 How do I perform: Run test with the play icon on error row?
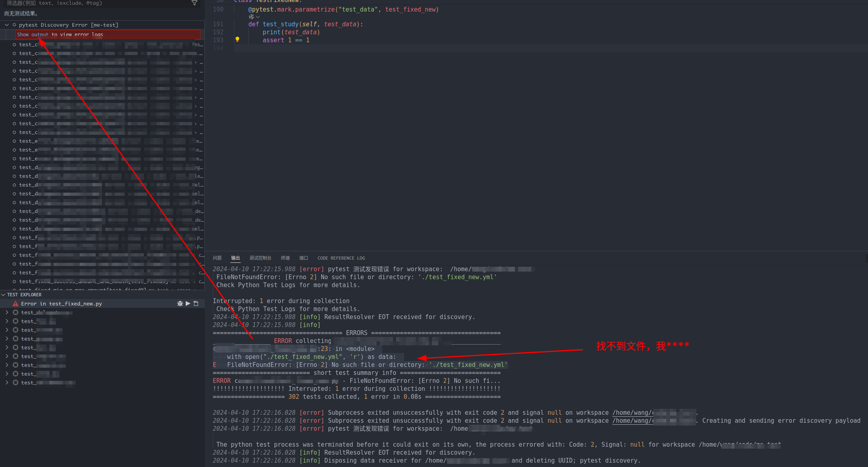188,303
